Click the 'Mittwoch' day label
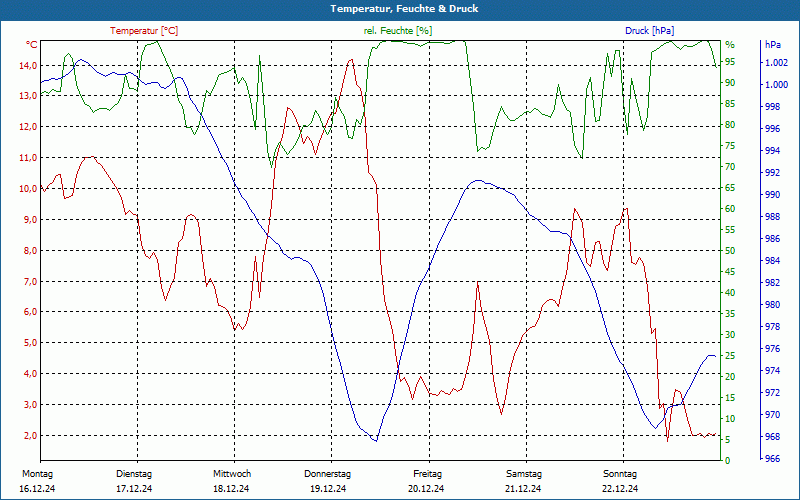Image resolution: width=800 pixels, height=500 pixels. pyautogui.click(x=232, y=474)
